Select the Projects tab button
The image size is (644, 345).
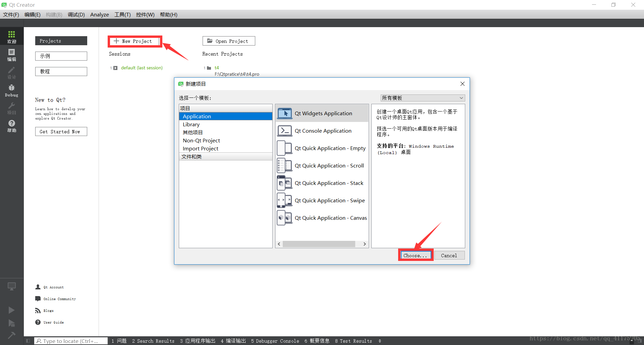[61, 41]
